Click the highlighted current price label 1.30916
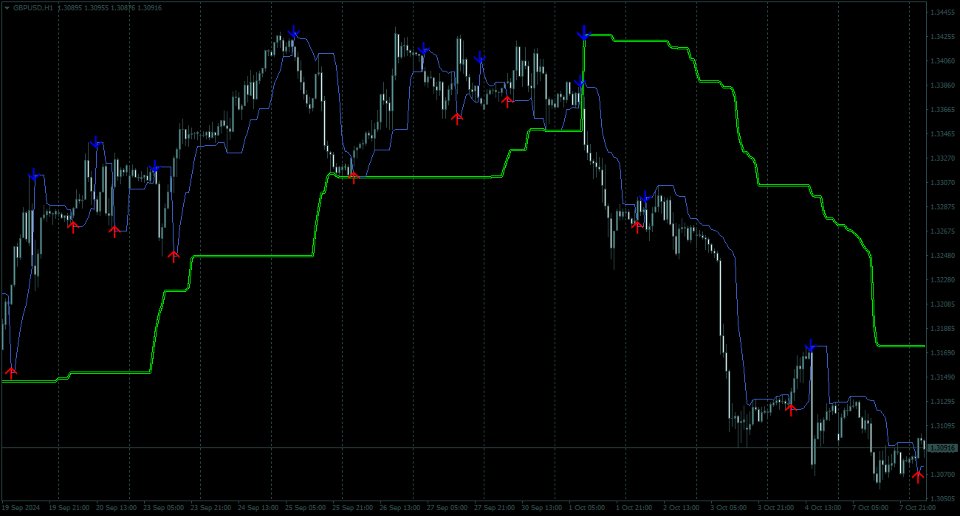This screenshot has width=960, height=516. point(943,449)
